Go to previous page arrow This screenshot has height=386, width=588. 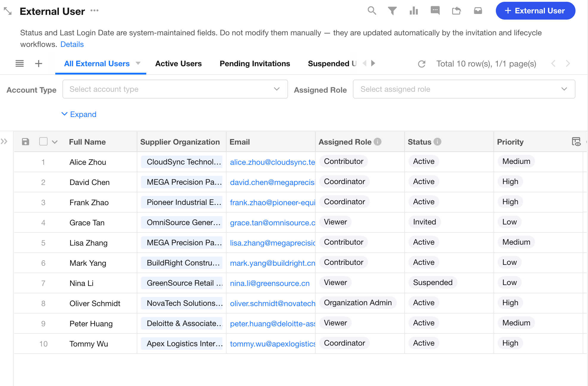553,64
